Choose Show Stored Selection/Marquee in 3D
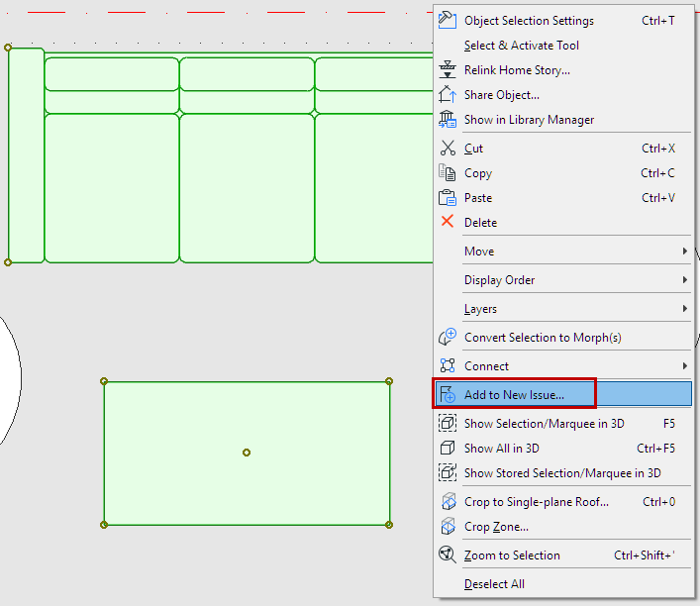 click(563, 473)
